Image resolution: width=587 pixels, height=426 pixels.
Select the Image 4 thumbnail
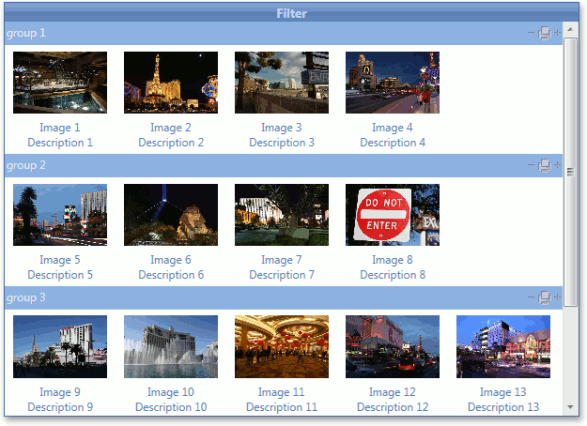(x=392, y=83)
